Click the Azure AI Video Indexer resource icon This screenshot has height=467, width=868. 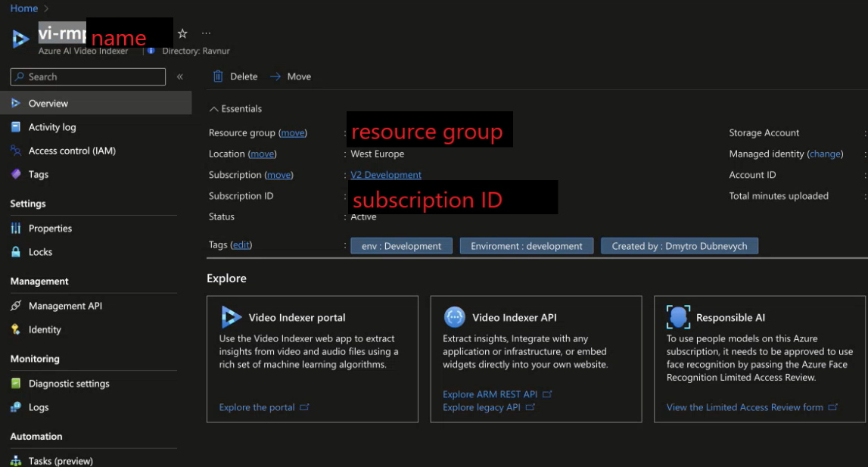click(20, 39)
